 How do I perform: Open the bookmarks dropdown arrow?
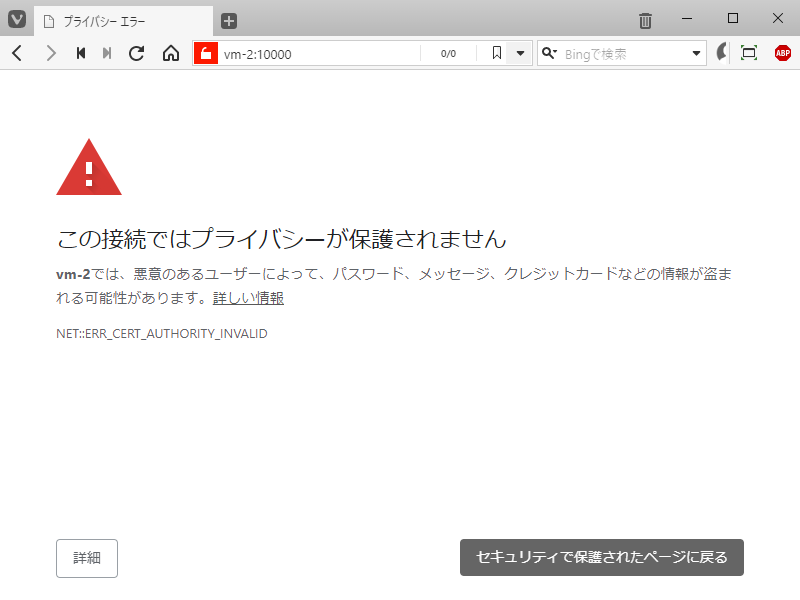(x=522, y=53)
